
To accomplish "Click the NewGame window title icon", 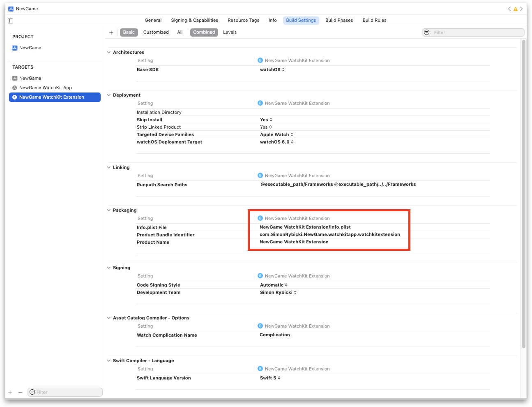I will (x=11, y=9).
